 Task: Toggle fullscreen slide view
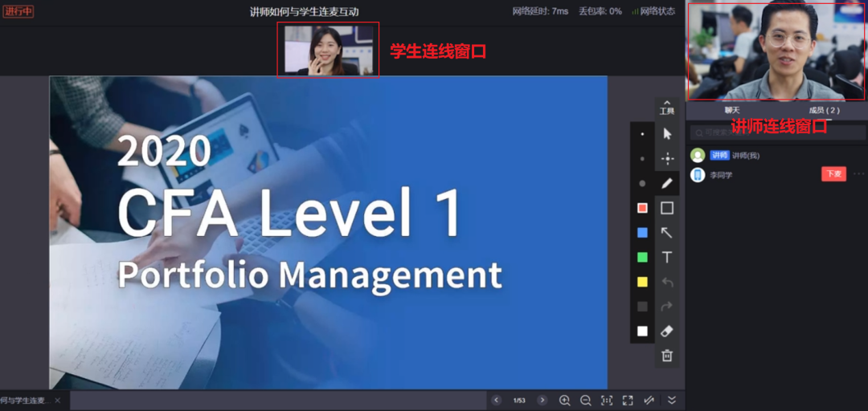tap(628, 400)
